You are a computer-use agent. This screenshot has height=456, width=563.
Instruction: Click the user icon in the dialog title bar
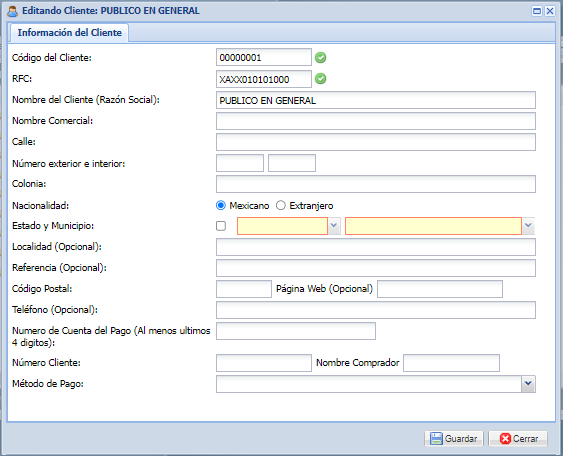pyautogui.click(x=12, y=11)
